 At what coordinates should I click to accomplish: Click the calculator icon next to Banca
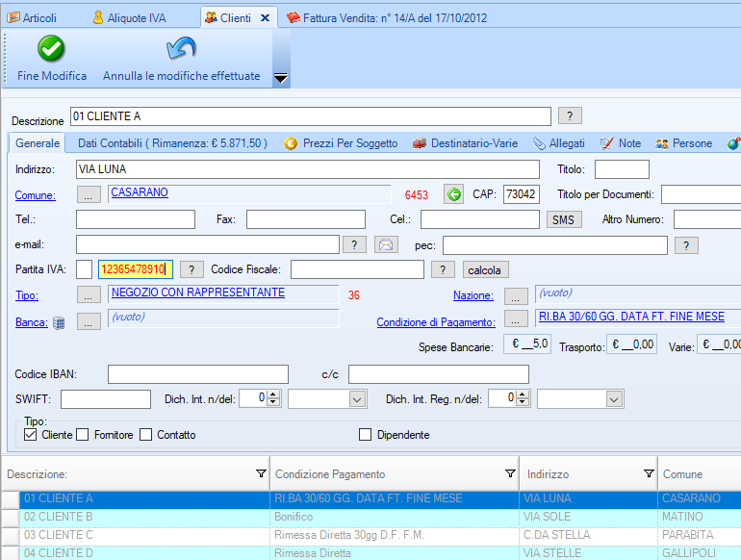[x=59, y=322]
